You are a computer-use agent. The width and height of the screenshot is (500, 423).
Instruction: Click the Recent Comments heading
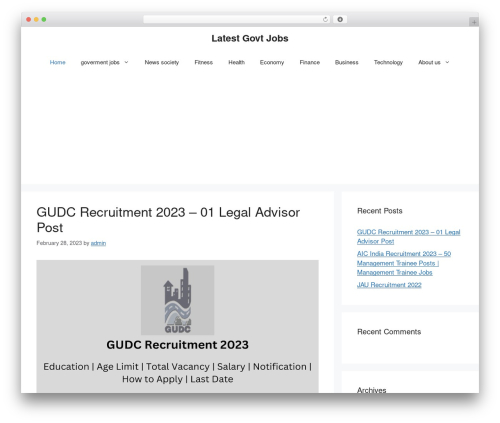pos(389,332)
